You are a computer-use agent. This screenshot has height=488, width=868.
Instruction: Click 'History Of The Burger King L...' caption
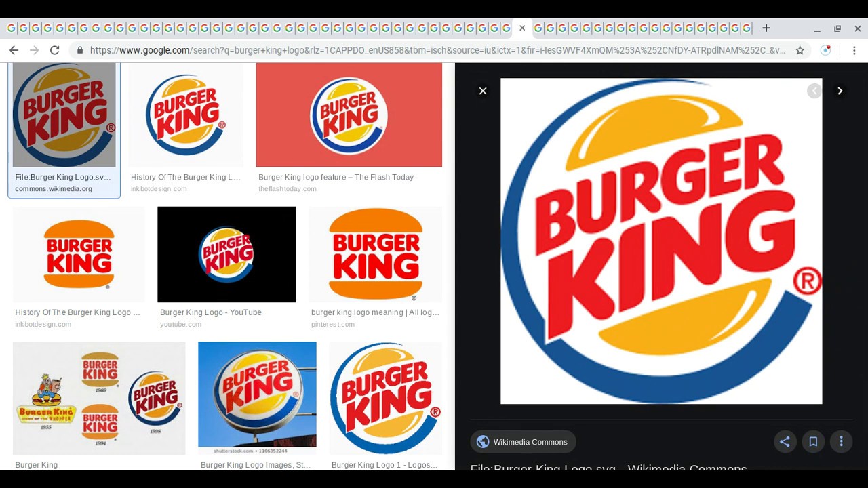[186, 178]
